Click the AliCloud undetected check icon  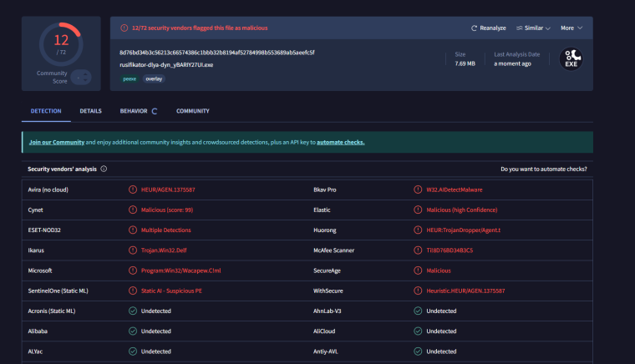point(418,331)
